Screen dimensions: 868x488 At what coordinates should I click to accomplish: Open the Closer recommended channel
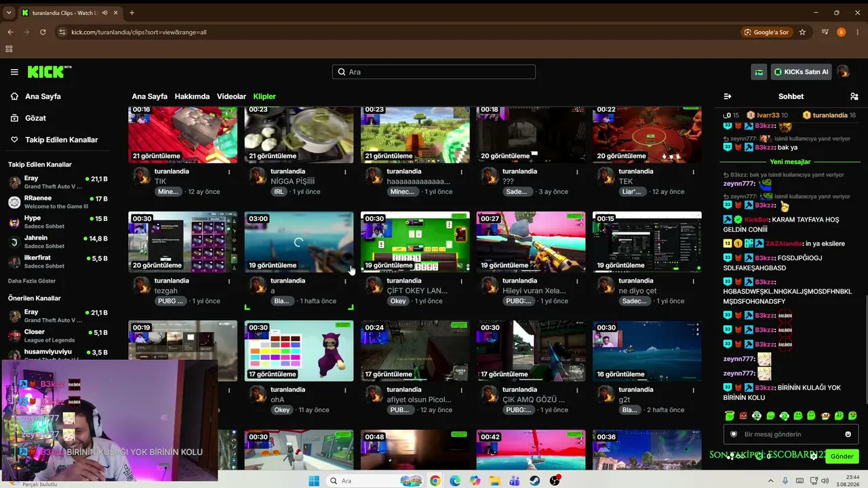click(58, 336)
